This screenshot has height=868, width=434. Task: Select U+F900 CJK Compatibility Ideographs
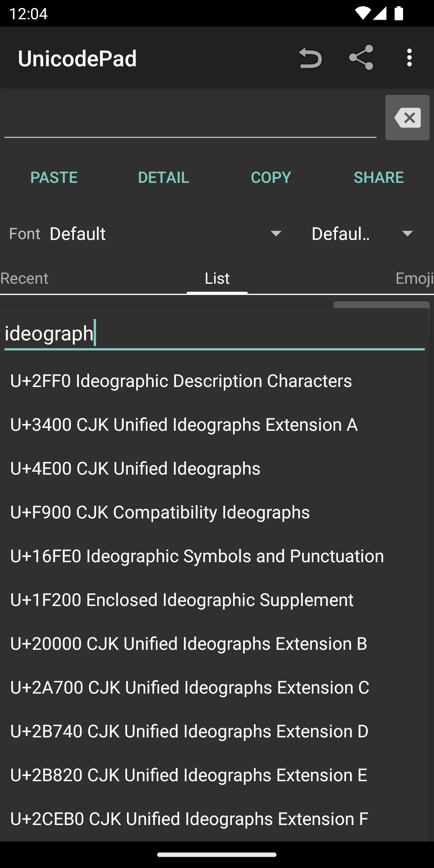coord(160,512)
